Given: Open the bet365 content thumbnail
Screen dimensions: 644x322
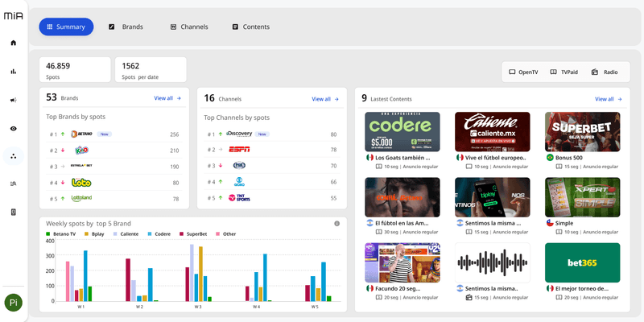Looking at the screenshot, I should (x=582, y=262).
